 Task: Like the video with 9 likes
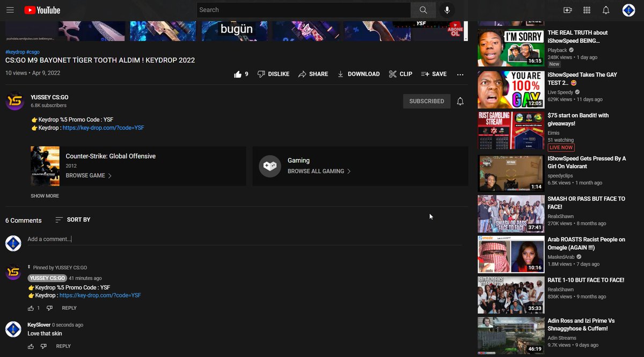(241, 74)
